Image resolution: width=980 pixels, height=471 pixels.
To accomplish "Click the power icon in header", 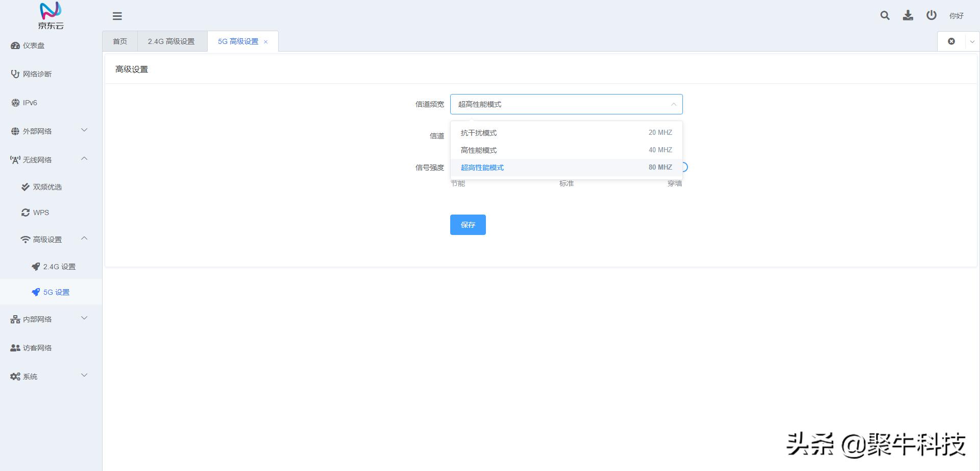I will point(932,15).
